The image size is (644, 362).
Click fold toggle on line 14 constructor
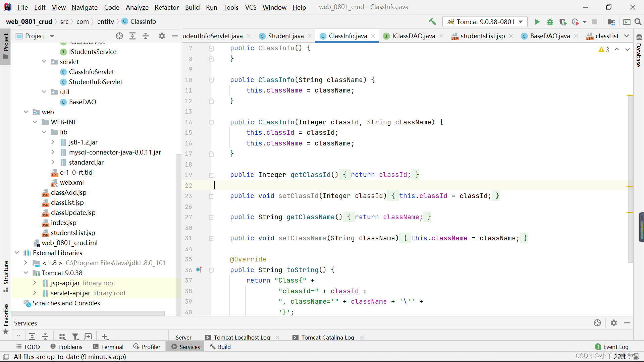211,122
